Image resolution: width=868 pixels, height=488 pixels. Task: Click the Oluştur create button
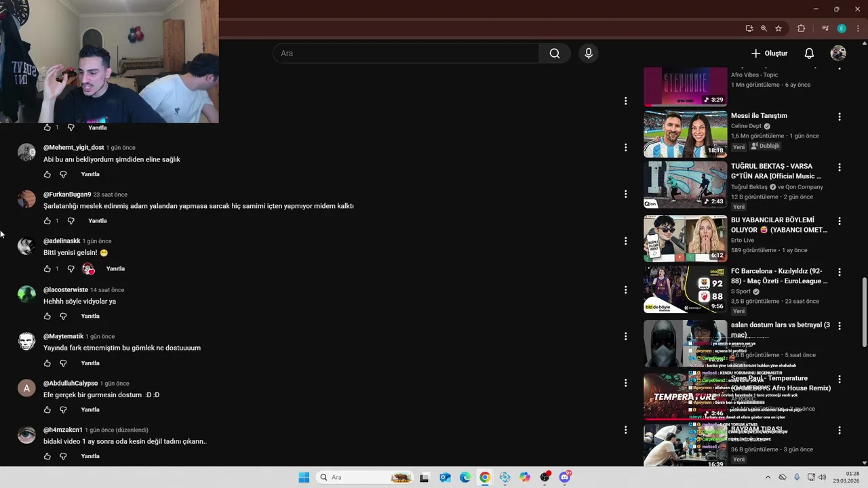[x=770, y=54]
